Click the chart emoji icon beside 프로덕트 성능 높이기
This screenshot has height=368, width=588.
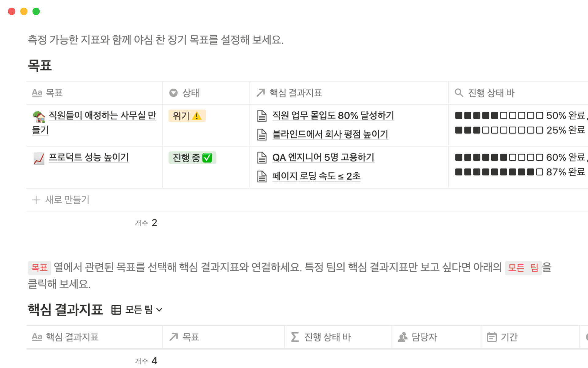point(39,159)
